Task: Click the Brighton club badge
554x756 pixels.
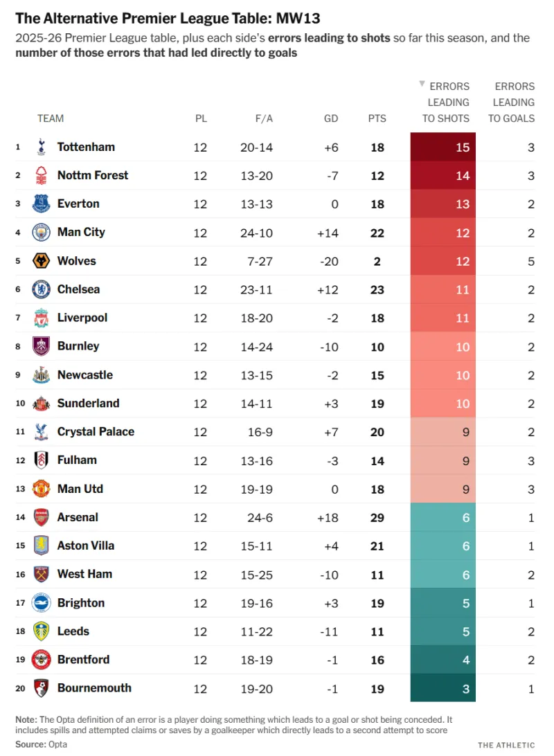Action: [42, 602]
